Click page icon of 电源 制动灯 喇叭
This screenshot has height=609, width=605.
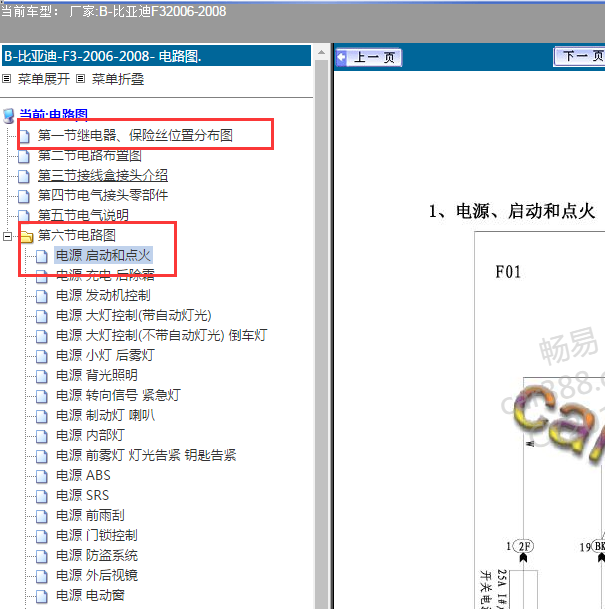[x=42, y=417]
